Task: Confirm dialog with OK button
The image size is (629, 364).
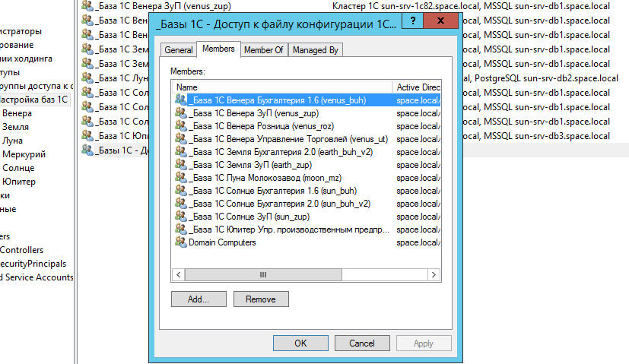Action: 300,343
